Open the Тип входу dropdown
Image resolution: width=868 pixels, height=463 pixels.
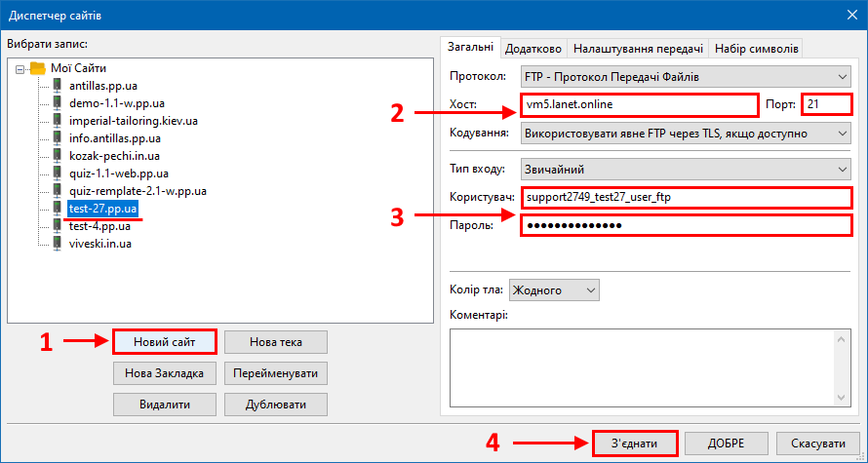tap(842, 170)
